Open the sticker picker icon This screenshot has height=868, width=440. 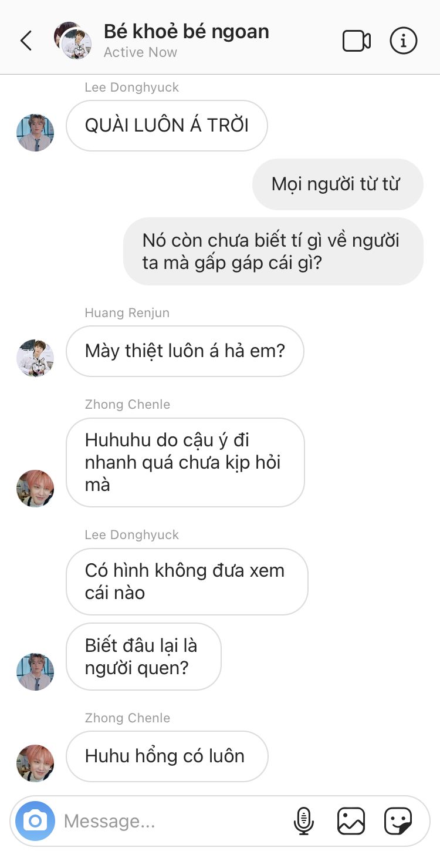pyautogui.click(x=398, y=820)
